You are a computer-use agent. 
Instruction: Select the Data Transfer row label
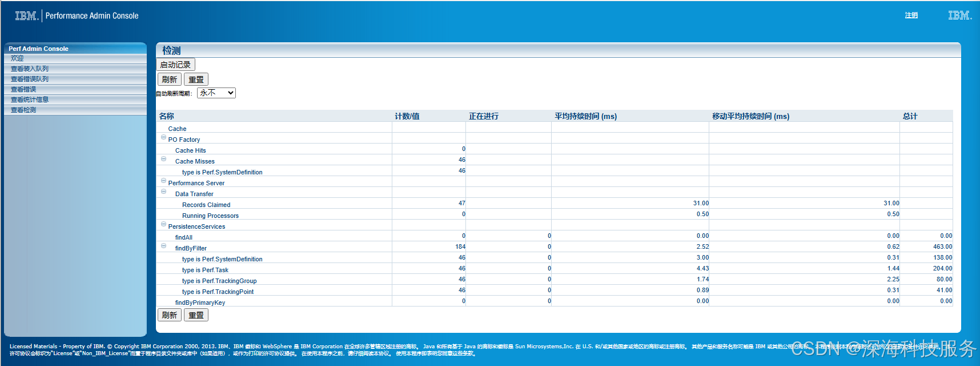[194, 194]
